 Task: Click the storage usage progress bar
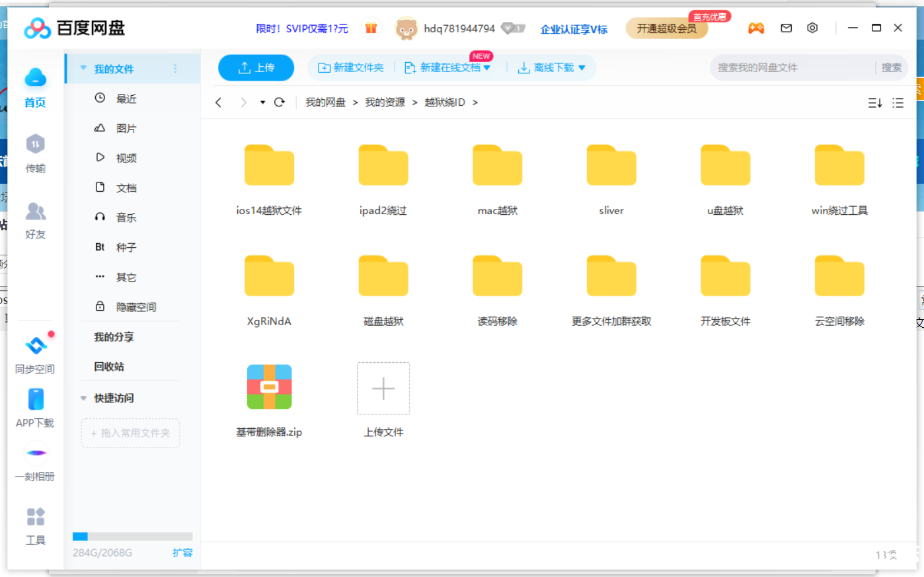tap(132, 537)
